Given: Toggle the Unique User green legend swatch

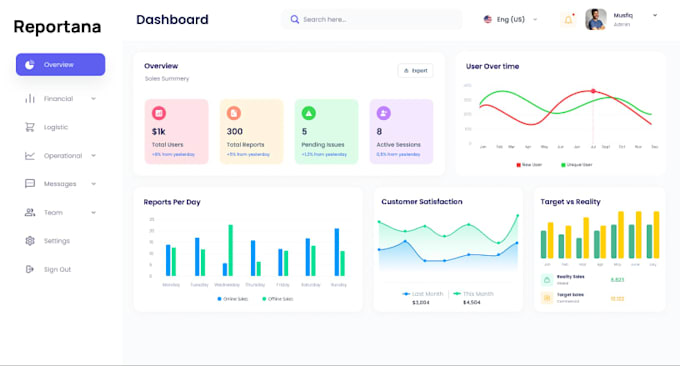Looking at the screenshot, I should coord(563,165).
